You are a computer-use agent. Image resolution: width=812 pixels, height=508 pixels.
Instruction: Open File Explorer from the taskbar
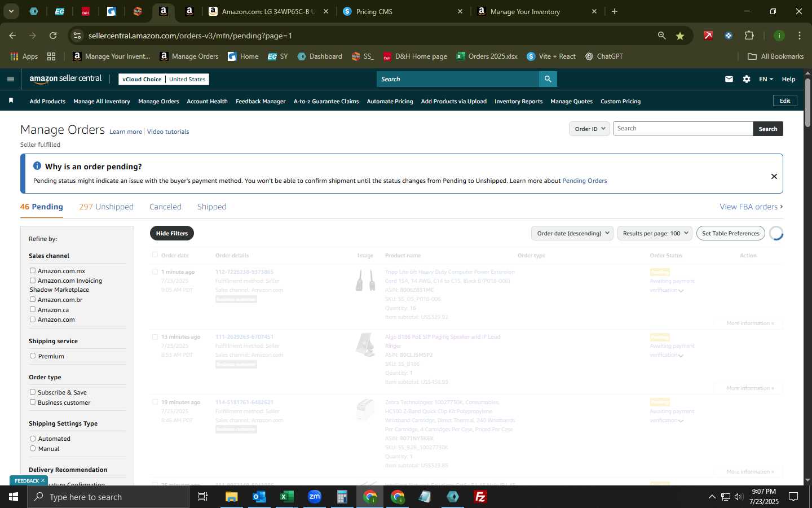point(232,497)
